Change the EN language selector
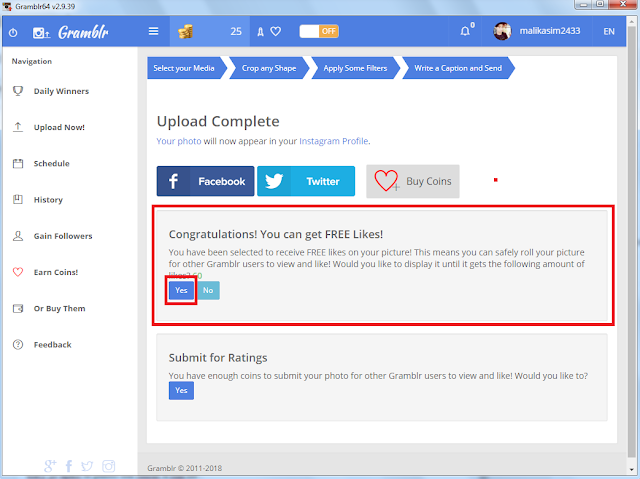This screenshot has height=479, width=640. pos(609,31)
